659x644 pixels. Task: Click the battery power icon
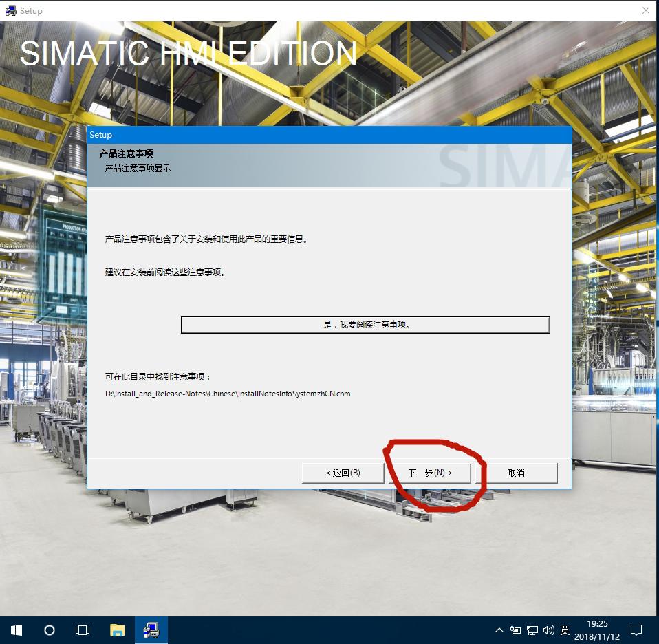(516, 630)
